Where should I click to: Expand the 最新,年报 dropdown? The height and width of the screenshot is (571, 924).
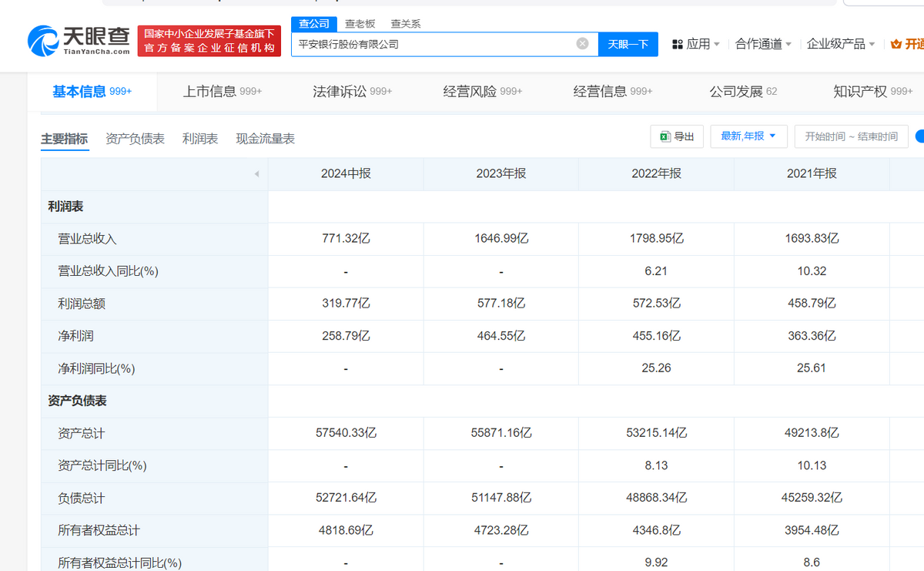click(748, 136)
